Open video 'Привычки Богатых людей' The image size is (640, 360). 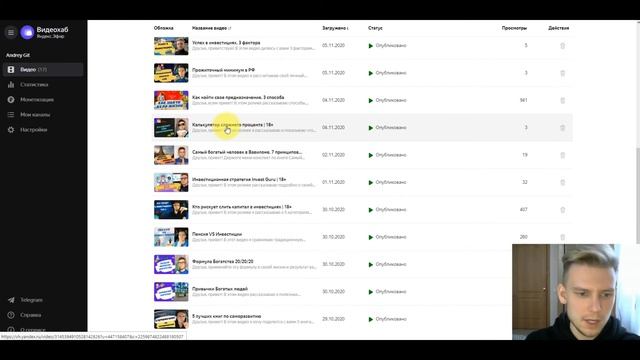point(220,289)
